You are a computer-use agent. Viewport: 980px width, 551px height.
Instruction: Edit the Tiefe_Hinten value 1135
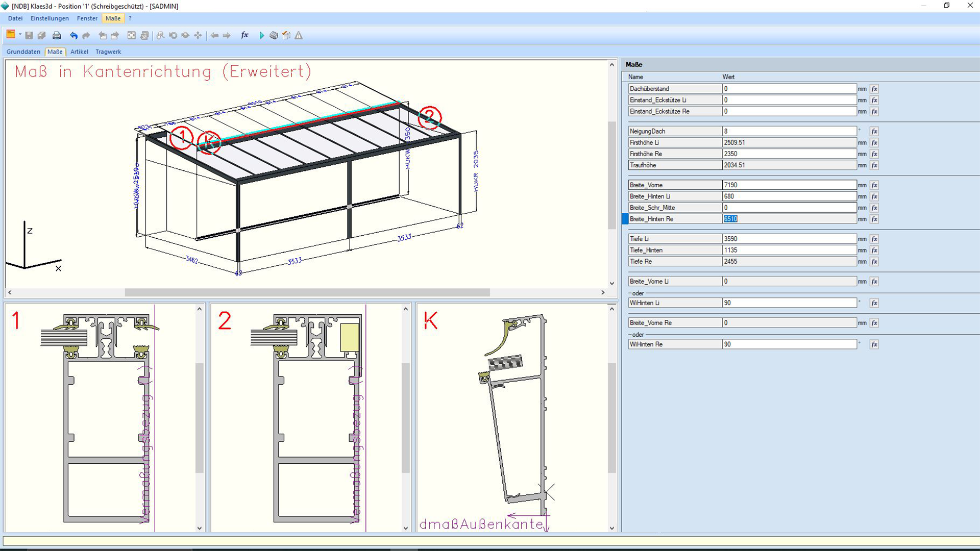pos(789,250)
